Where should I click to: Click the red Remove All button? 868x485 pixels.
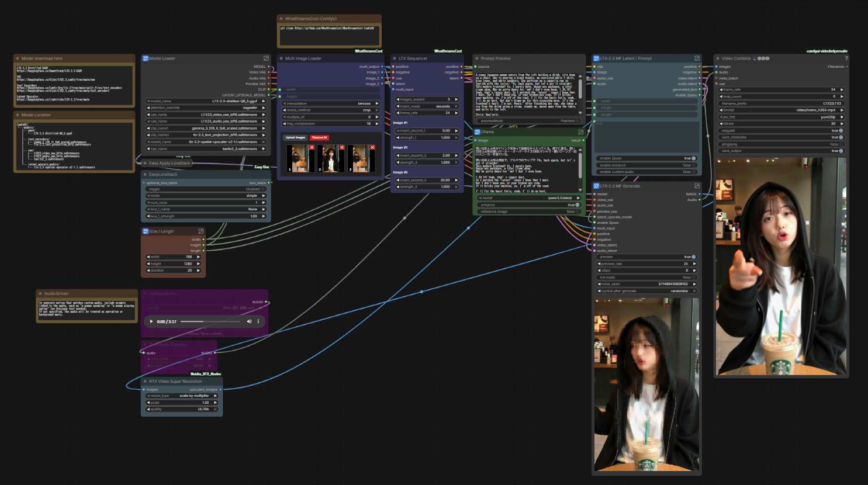(x=319, y=138)
